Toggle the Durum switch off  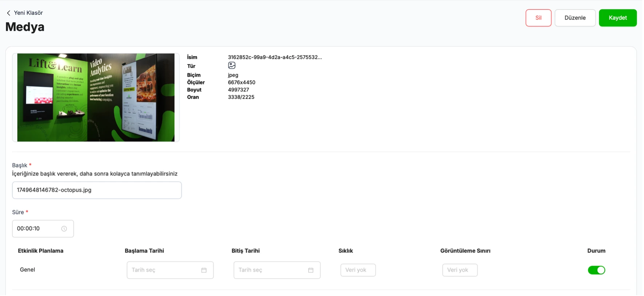point(597,271)
